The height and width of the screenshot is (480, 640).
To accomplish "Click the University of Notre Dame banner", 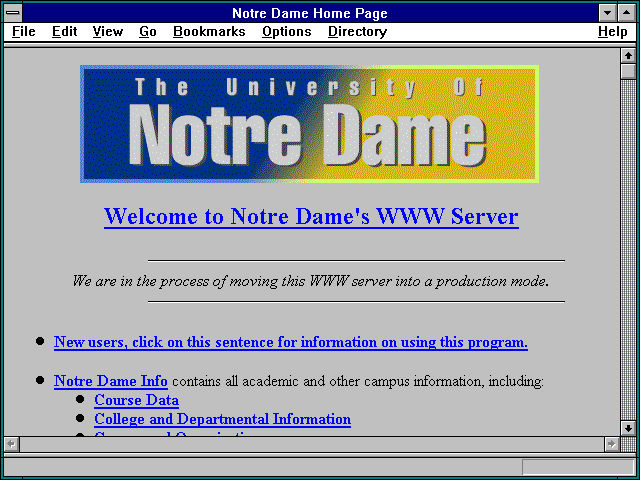I will [309, 124].
